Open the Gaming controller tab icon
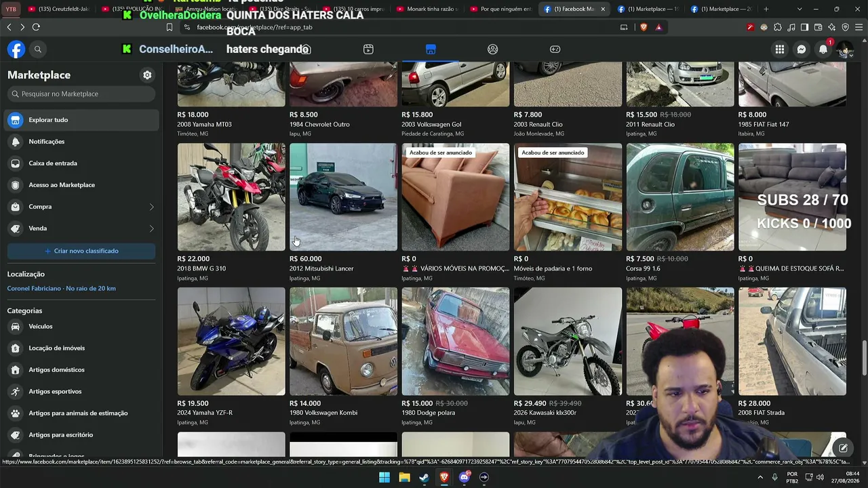The width and height of the screenshot is (868, 488). click(x=555, y=49)
